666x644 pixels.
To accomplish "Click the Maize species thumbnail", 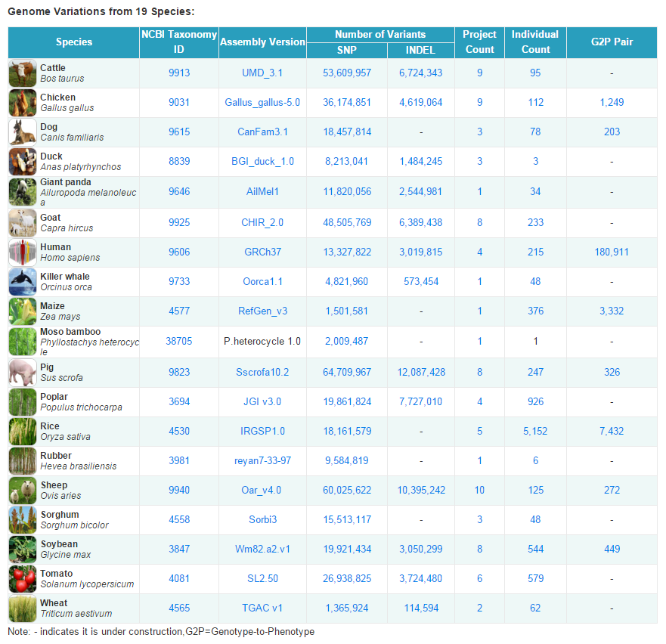I will tap(23, 311).
